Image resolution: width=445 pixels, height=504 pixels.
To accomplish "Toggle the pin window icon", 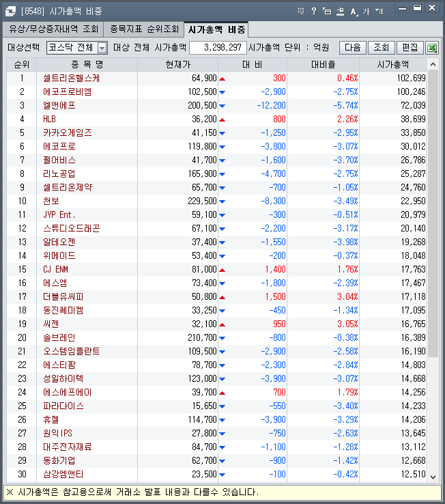I will tap(340, 11).
